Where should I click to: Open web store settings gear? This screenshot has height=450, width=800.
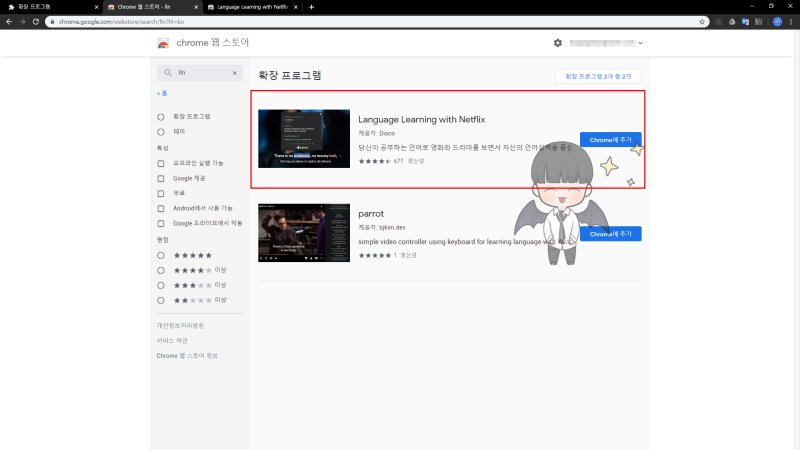tap(558, 43)
